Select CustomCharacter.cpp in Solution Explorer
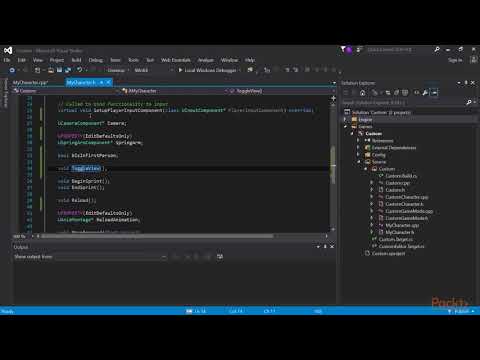Viewport: 480px width, 360px height. (x=406, y=197)
